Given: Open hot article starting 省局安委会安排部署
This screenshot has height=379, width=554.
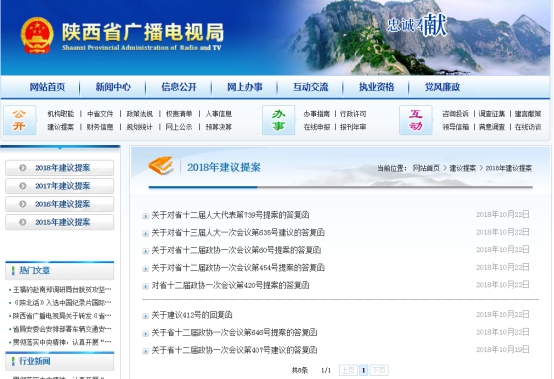Looking at the screenshot, I should pyautogui.click(x=62, y=329).
